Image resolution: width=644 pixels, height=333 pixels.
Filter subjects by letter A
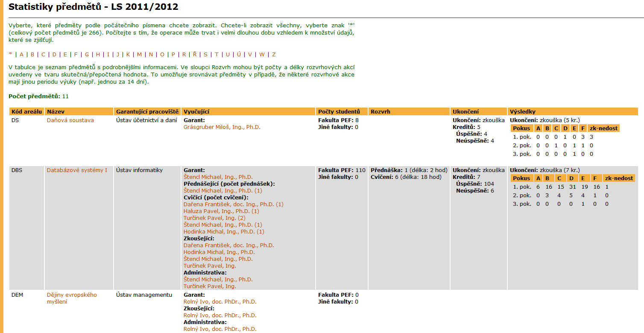tap(21, 55)
